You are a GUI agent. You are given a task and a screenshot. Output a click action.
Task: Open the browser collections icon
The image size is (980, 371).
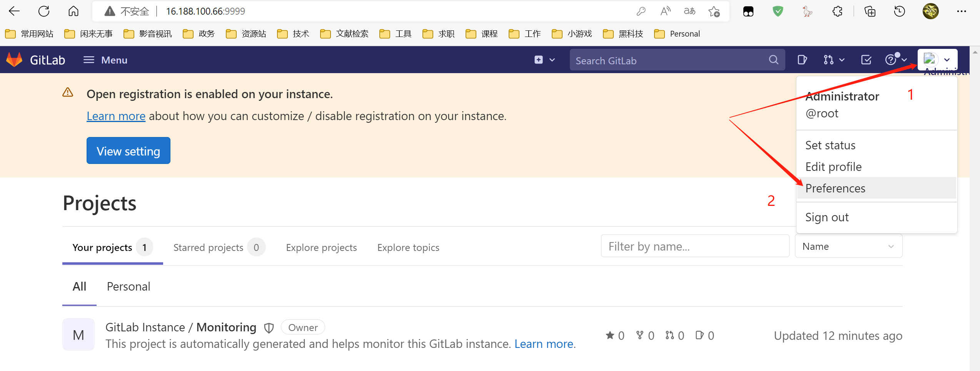click(x=870, y=12)
